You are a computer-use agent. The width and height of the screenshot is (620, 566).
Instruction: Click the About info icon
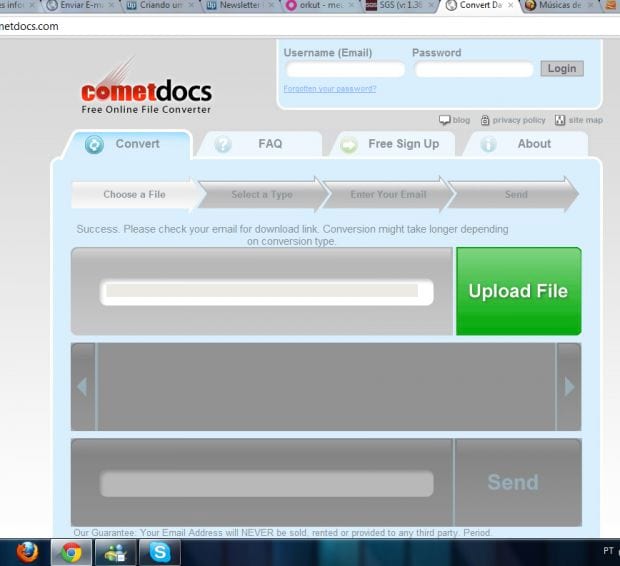click(x=488, y=144)
